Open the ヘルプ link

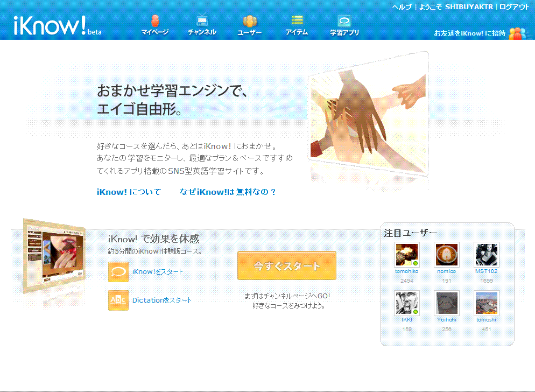[402, 7]
